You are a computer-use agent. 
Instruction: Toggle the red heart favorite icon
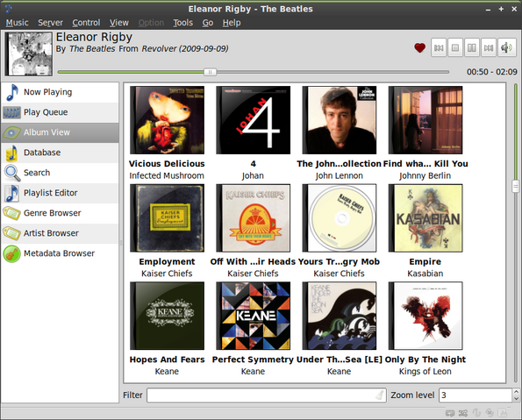point(420,48)
